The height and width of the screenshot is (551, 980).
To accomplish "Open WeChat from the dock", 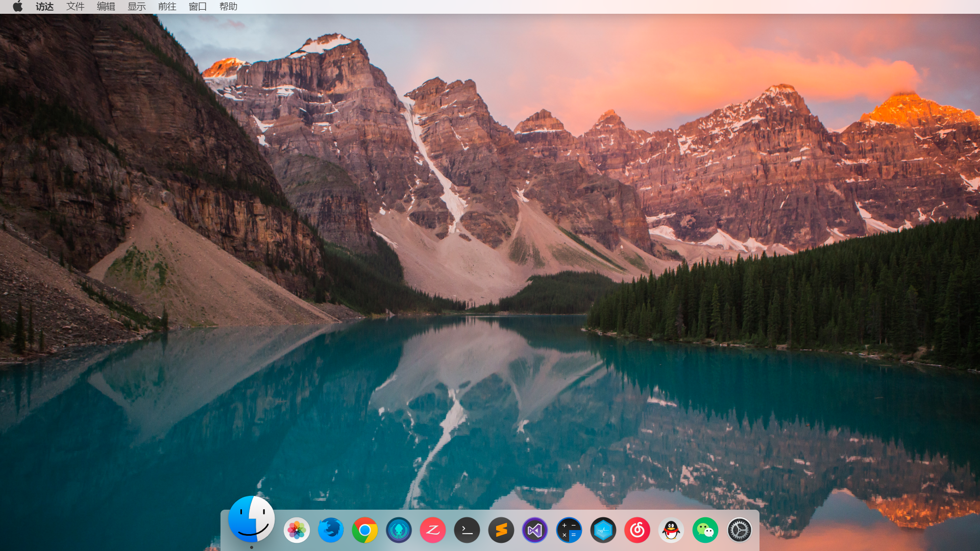I will (705, 531).
